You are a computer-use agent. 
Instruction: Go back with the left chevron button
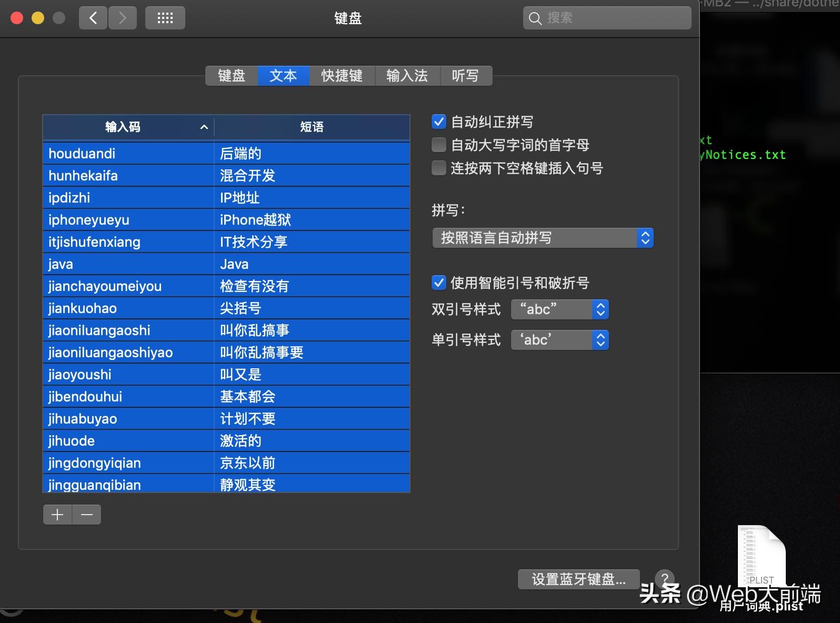click(x=93, y=18)
